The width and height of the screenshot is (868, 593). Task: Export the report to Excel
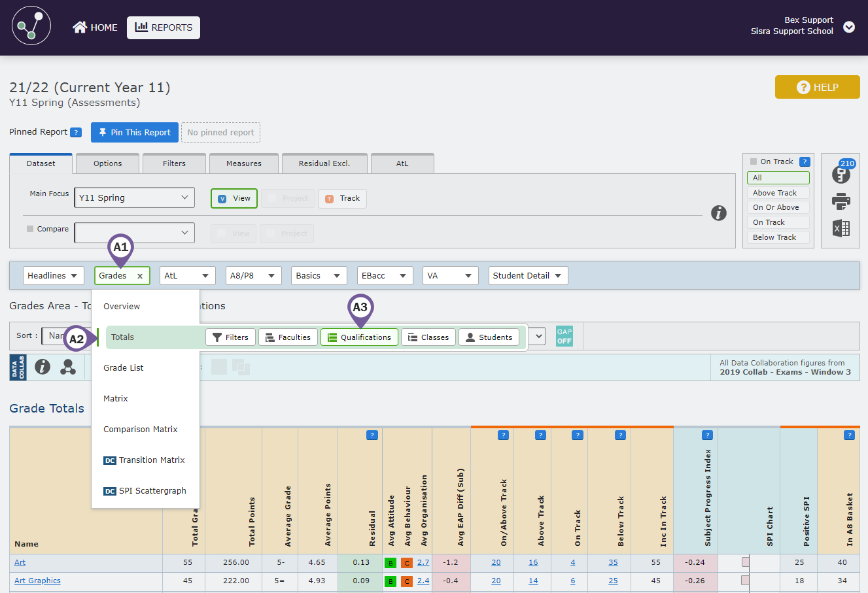tap(841, 228)
